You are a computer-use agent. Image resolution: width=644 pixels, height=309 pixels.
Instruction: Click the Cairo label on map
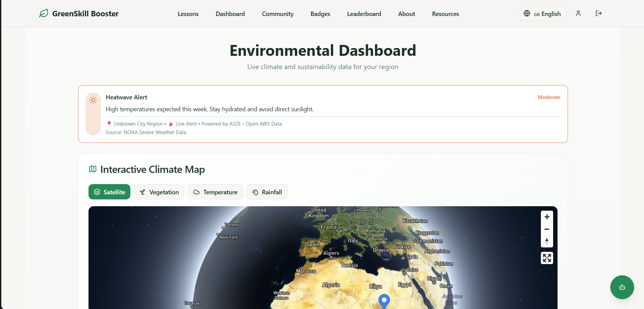(412, 270)
